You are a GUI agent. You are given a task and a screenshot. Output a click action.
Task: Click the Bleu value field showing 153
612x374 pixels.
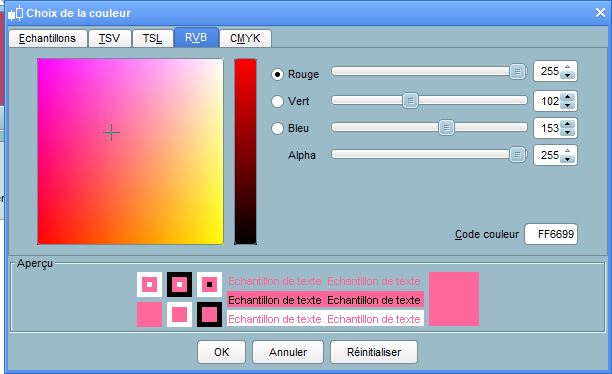548,128
